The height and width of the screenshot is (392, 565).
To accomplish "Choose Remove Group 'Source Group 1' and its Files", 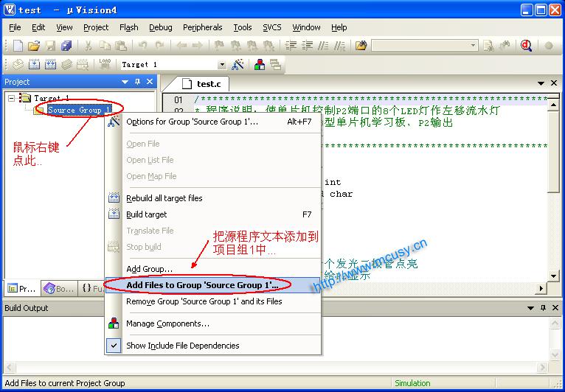I will (x=212, y=301).
